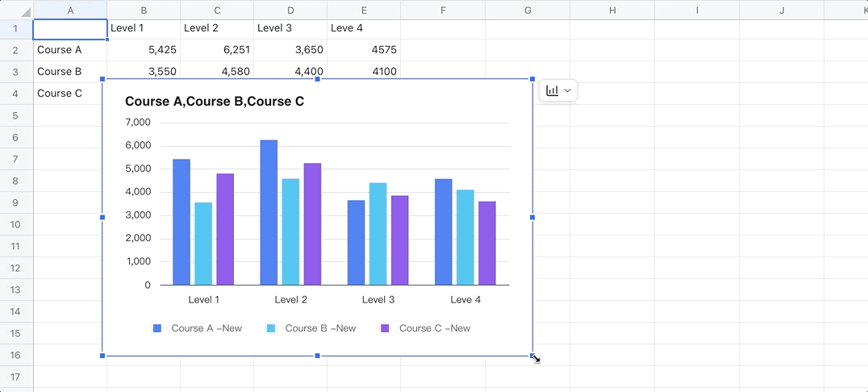
Task: Select the row 2 header
Action: pos(16,50)
